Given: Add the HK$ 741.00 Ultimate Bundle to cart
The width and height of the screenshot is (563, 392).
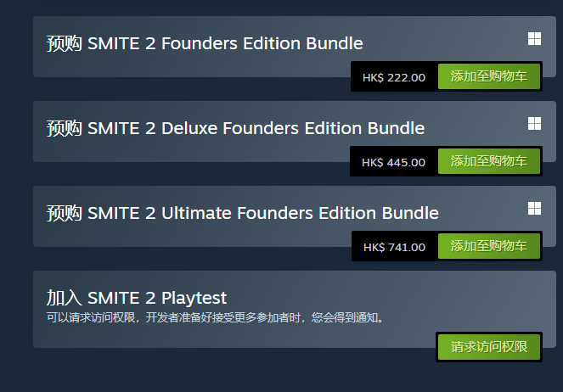Looking at the screenshot, I should 488,246.
